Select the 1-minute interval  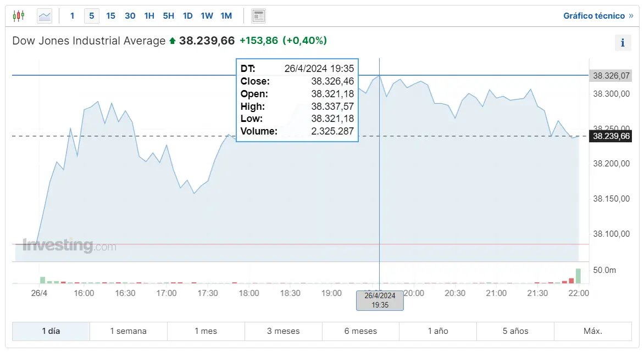pyautogui.click(x=72, y=16)
